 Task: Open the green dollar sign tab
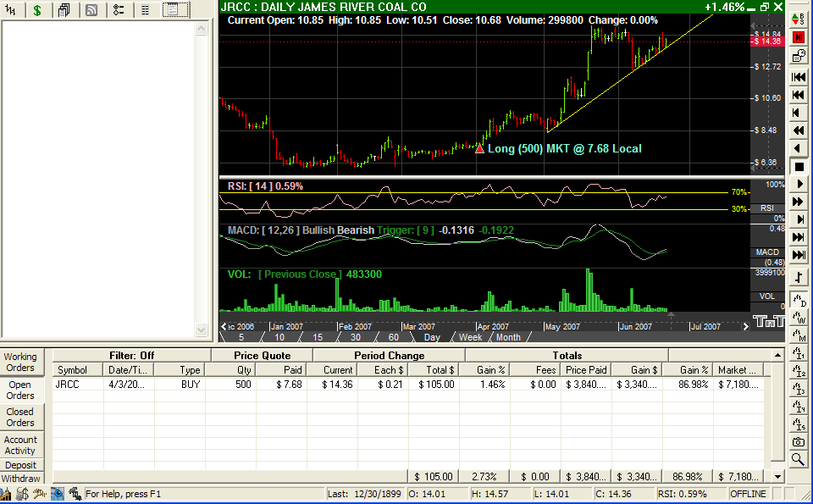37,10
